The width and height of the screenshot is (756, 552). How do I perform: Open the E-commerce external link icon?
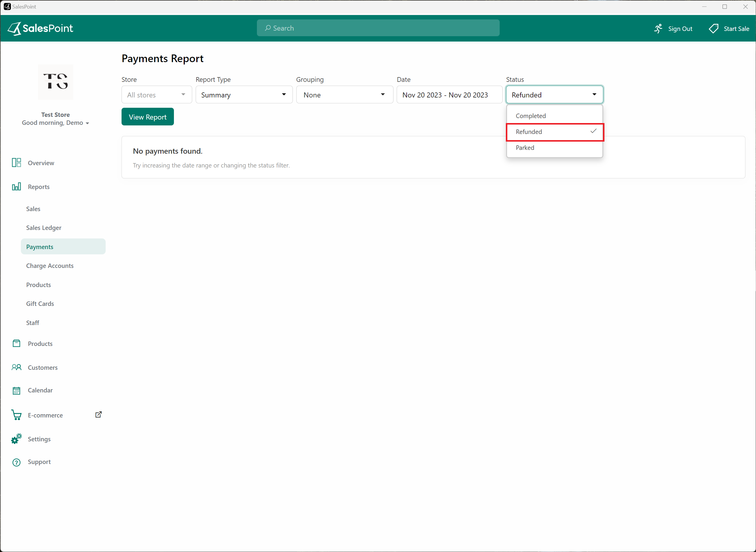point(98,414)
